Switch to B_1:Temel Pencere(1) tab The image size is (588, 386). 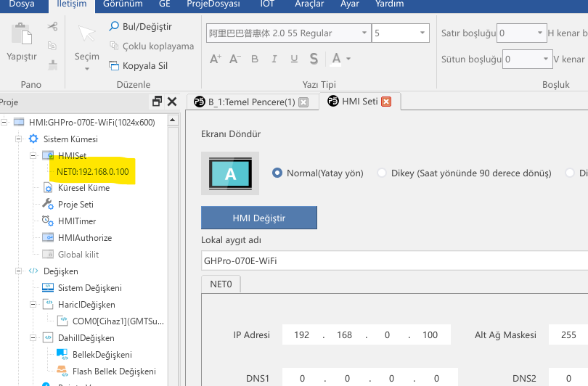coord(251,102)
